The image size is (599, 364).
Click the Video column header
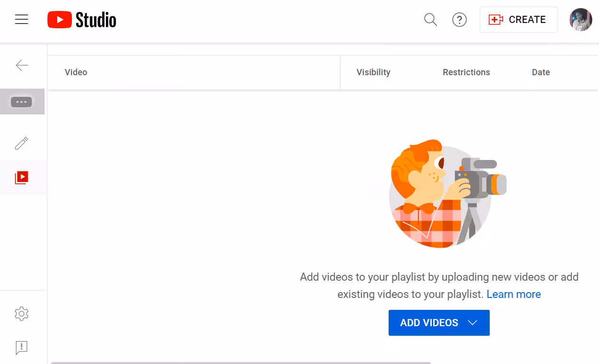point(76,72)
